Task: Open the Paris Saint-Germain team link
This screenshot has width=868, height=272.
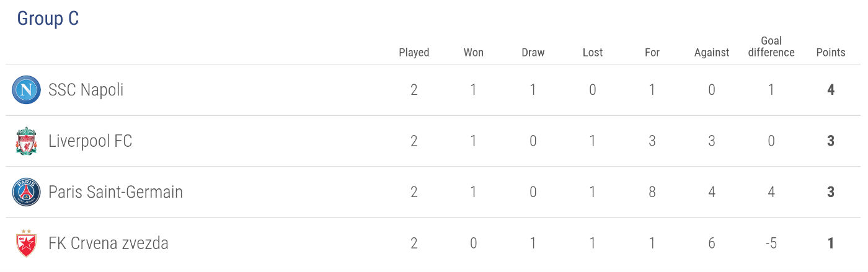Action: [115, 192]
